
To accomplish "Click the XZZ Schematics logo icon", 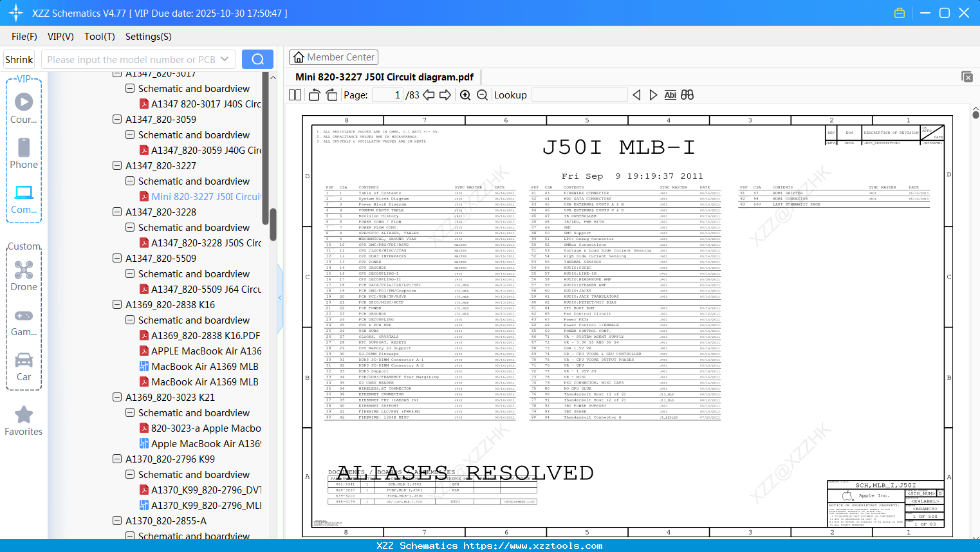I will [x=16, y=13].
